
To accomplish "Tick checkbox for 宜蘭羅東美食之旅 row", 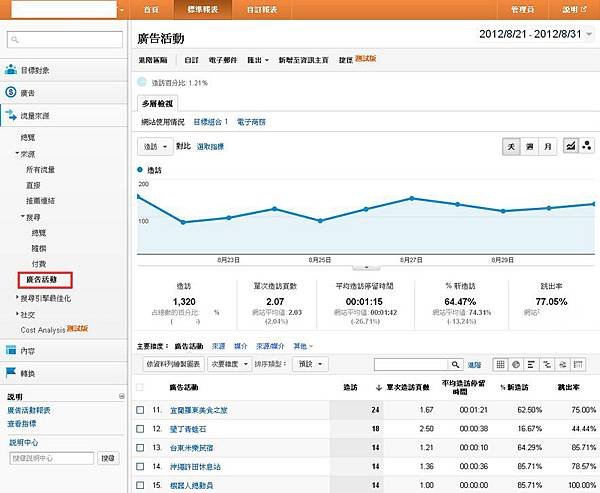I will (140, 410).
